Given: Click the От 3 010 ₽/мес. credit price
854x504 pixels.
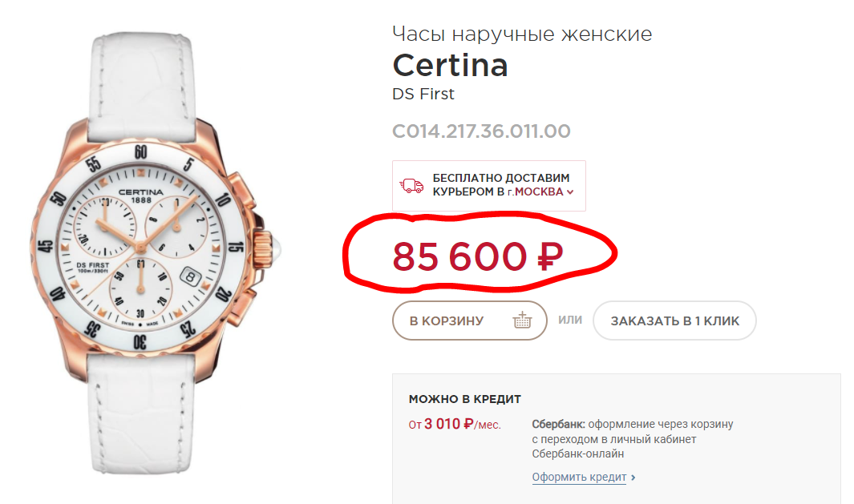Looking at the screenshot, I should [455, 425].
